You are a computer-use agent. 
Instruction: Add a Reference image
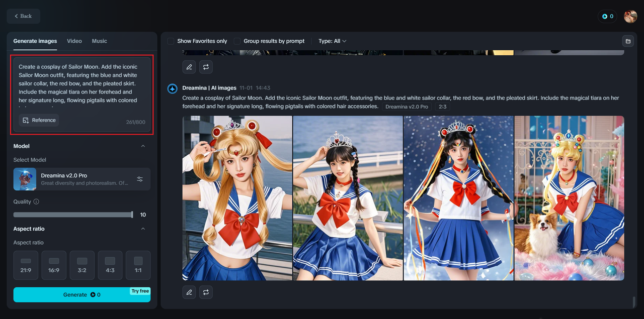click(x=39, y=120)
